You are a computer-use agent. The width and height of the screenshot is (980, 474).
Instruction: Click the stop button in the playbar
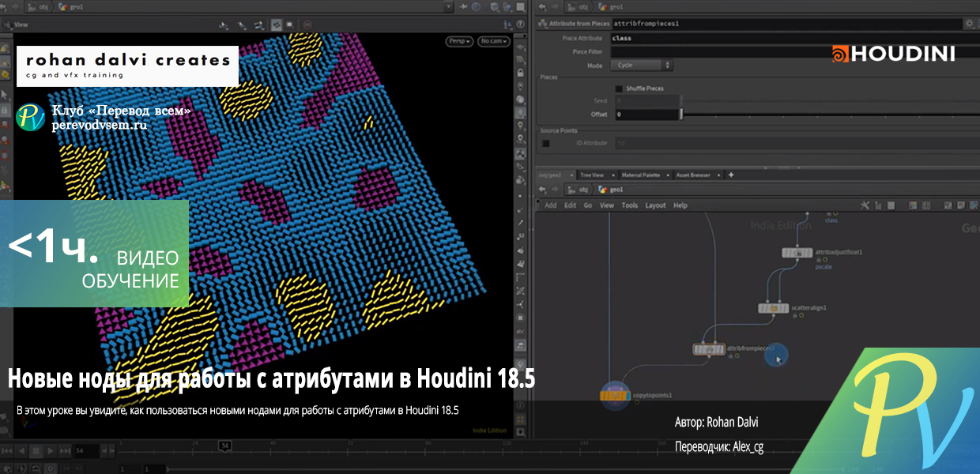[36, 451]
